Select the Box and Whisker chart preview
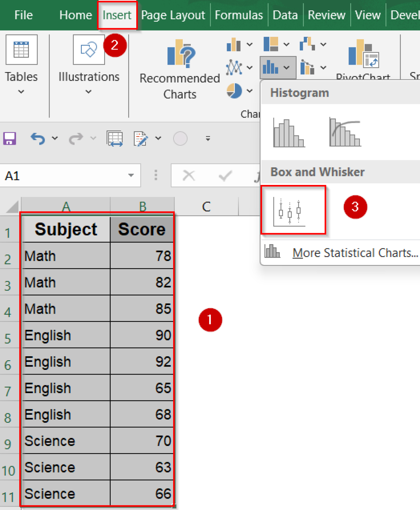 (x=293, y=210)
